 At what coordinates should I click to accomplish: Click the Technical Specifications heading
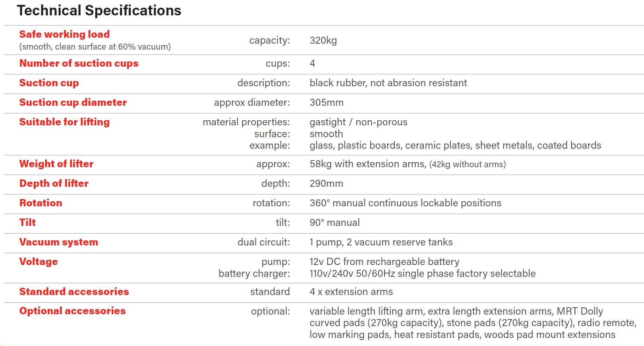(99, 10)
